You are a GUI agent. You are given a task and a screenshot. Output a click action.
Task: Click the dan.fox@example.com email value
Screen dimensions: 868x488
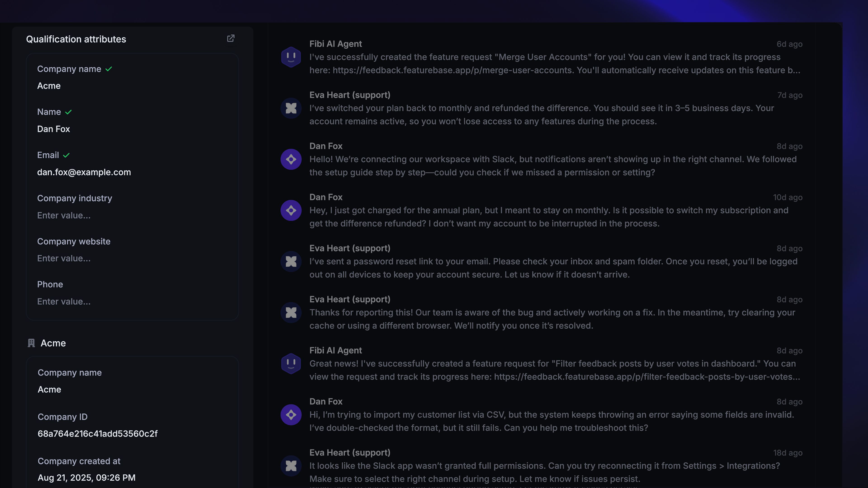[84, 172]
